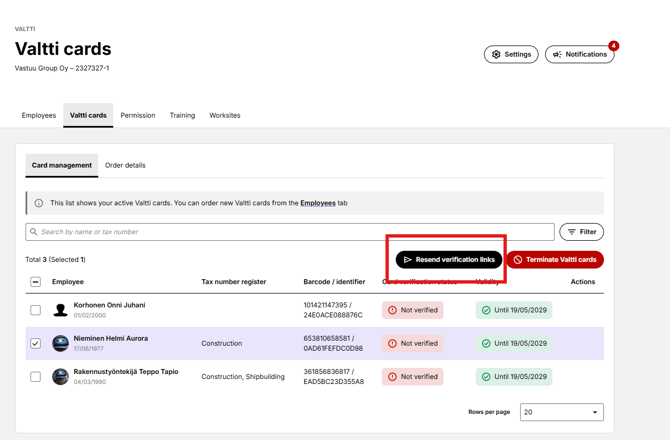Click the name Rakennustyöntekijä Teppo Tapio
This screenshot has width=670, height=440.
click(126, 372)
